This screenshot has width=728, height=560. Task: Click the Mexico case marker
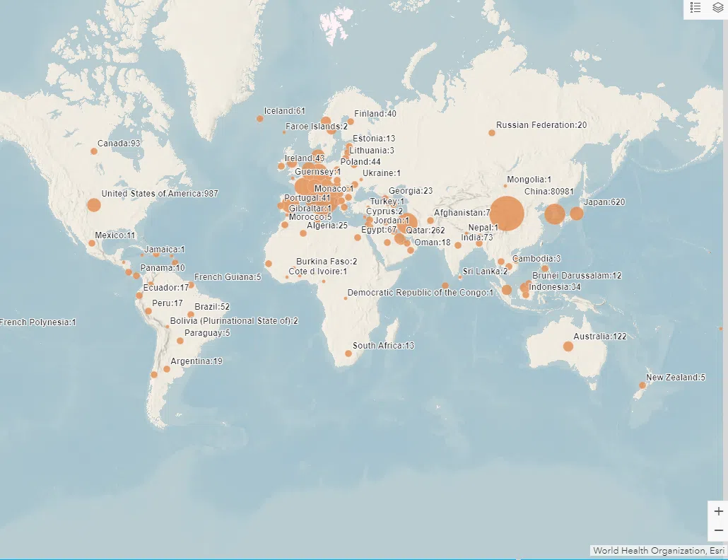[x=92, y=243]
